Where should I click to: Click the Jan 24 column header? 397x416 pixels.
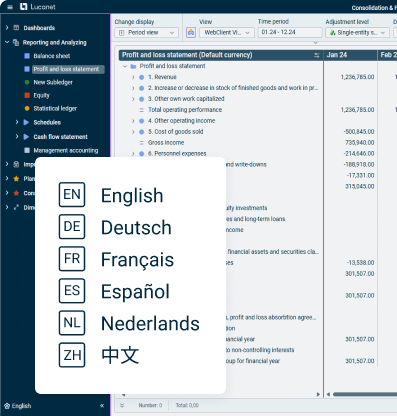[350, 55]
